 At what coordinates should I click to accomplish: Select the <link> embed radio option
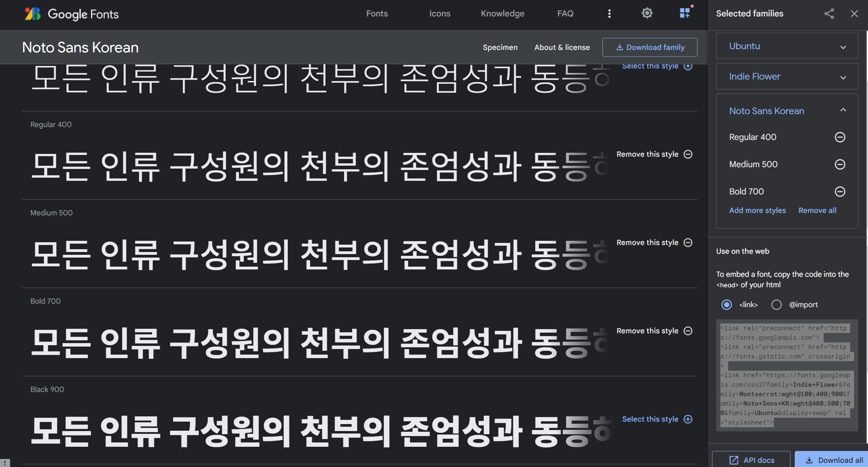727,305
